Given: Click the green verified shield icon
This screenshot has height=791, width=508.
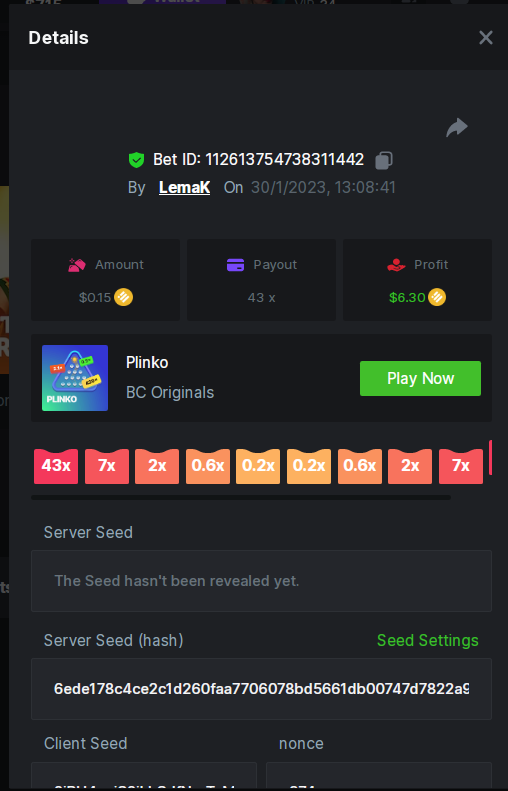Looking at the screenshot, I should tap(136, 160).
